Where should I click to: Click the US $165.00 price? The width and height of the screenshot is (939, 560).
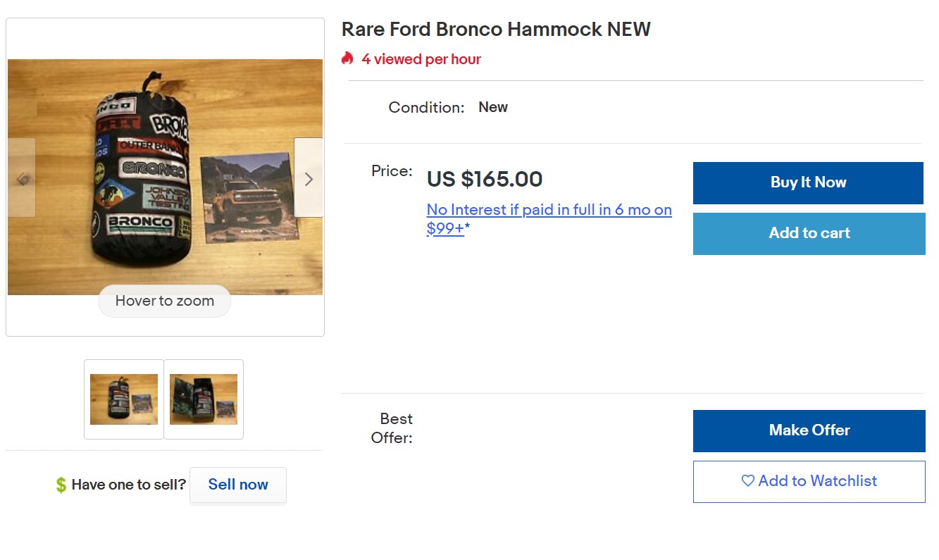(x=485, y=179)
